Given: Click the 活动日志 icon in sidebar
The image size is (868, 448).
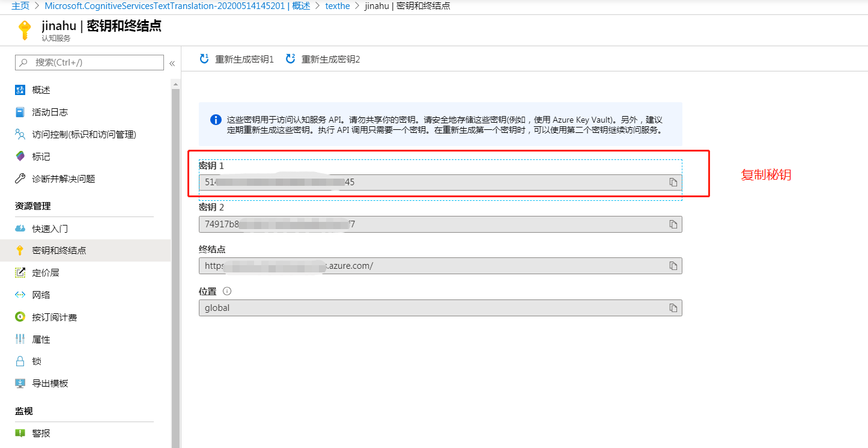Looking at the screenshot, I should point(20,112).
